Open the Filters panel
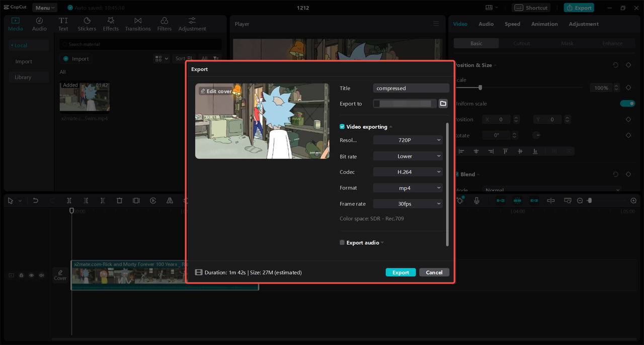 pos(164,24)
